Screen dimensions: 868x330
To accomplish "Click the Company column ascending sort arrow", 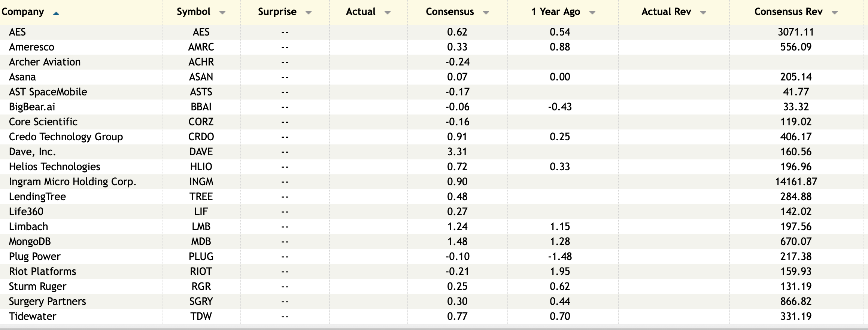I will coord(56,13).
